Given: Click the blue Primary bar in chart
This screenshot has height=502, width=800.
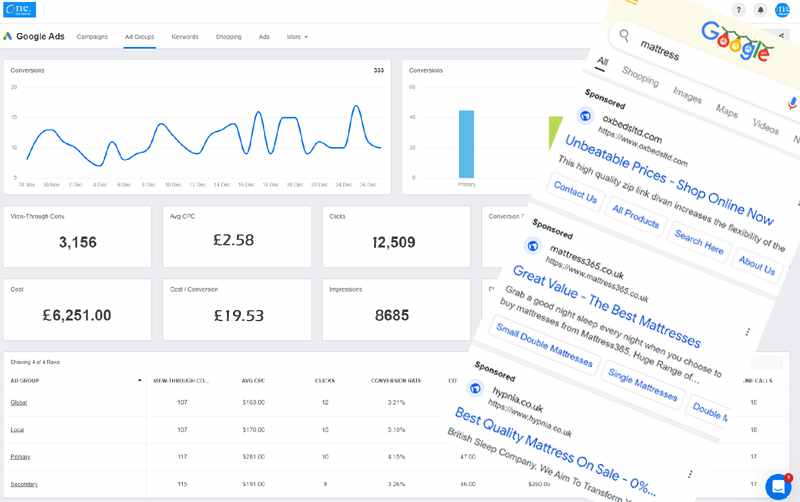Looking at the screenshot, I should pos(466,144).
